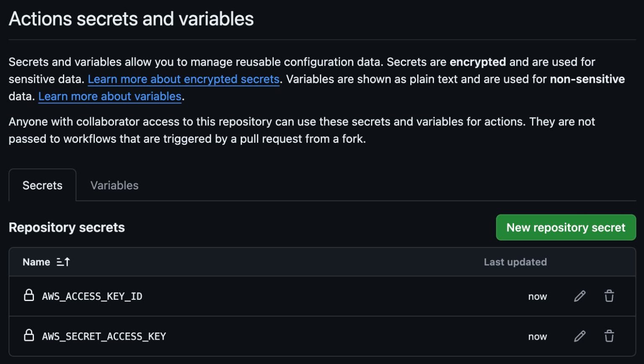The height and width of the screenshot is (364, 644).
Task: Switch to the Variables tab
Action: coord(114,185)
